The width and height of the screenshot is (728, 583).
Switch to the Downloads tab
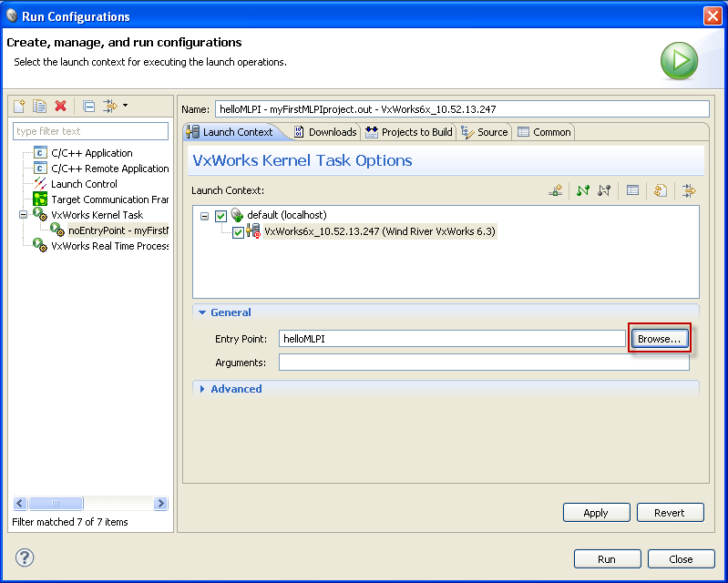pos(326,132)
